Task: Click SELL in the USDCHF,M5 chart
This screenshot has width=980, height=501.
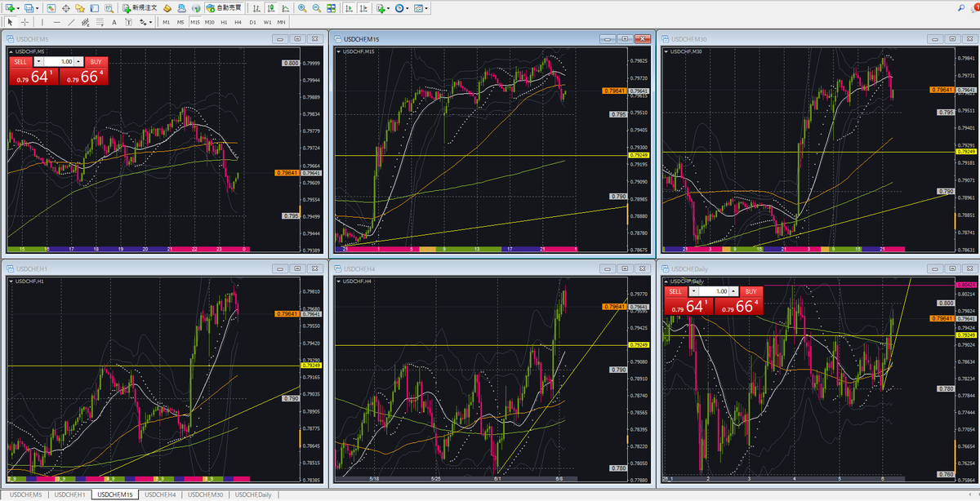Action: point(20,61)
